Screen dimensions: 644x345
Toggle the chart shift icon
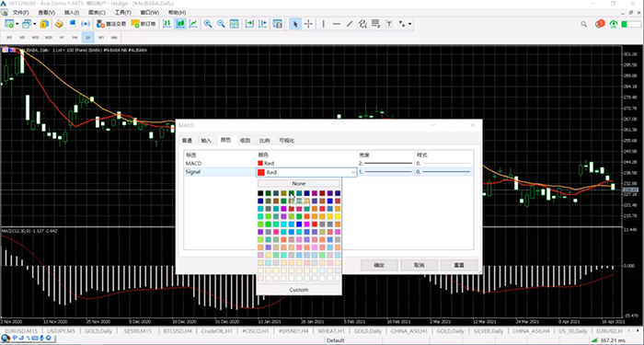[262, 24]
